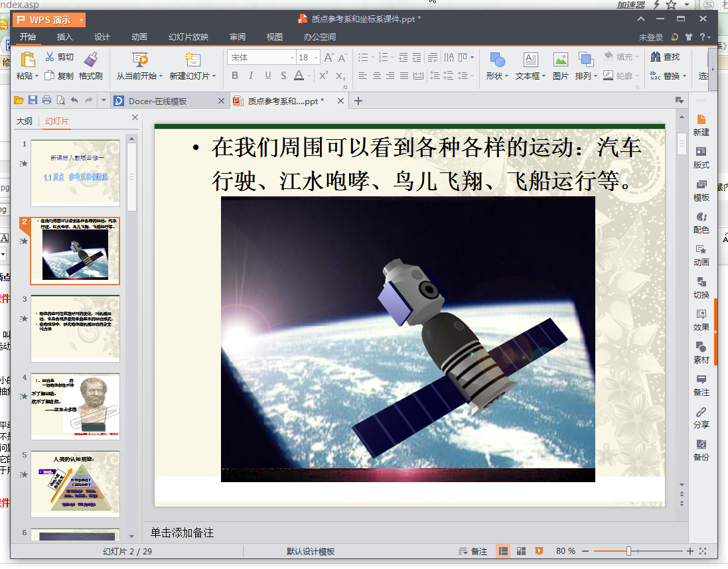Click 未登录 to sign in
This screenshot has width=728, height=569.
(x=651, y=37)
